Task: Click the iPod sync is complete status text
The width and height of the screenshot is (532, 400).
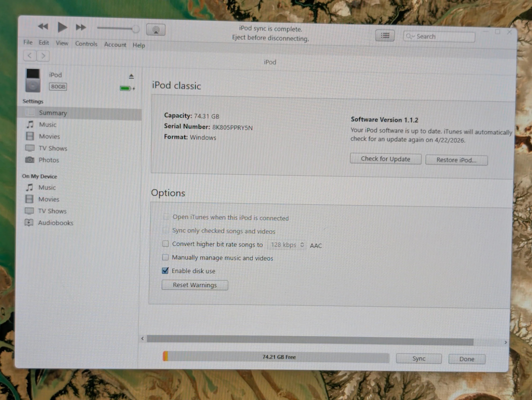Action: click(271, 29)
